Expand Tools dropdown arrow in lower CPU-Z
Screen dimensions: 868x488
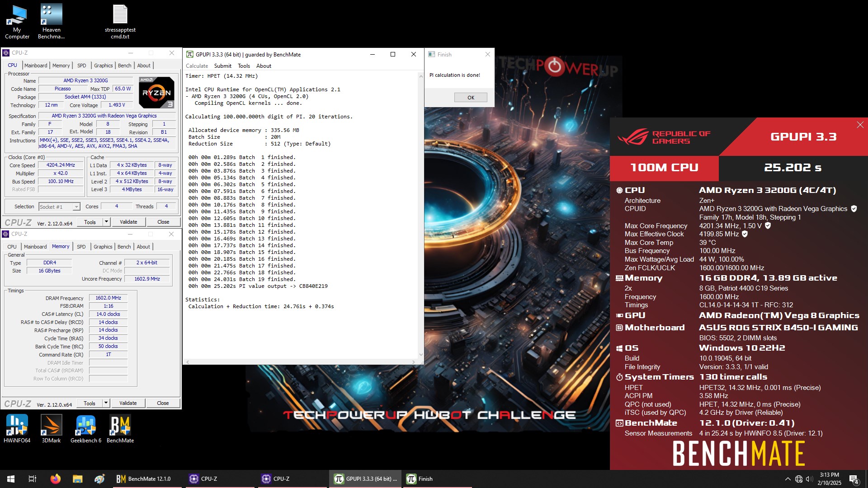(x=106, y=403)
